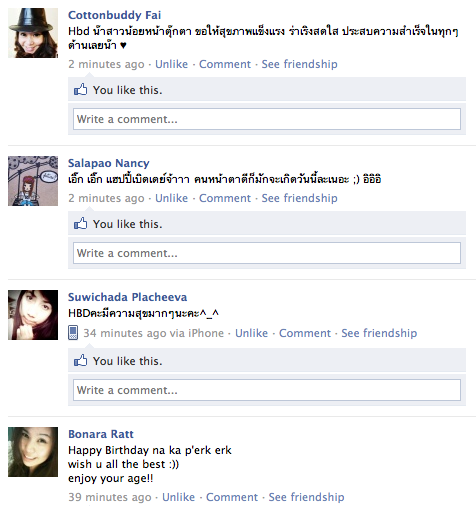Click thumbs-up icon under Cottonbuddy Fai's post
Screen dimensions: 476x506
pyautogui.click(x=80, y=90)
